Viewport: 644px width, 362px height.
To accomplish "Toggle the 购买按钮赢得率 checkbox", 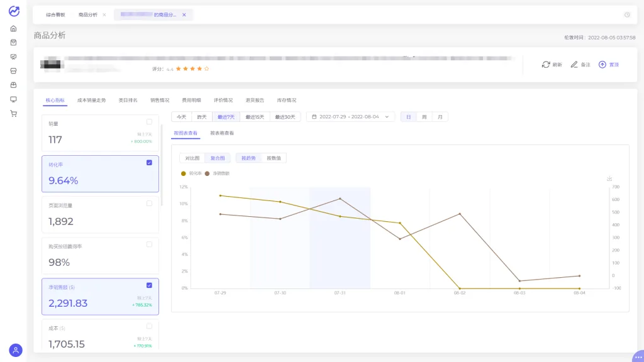I will click(x=149, y=244).
